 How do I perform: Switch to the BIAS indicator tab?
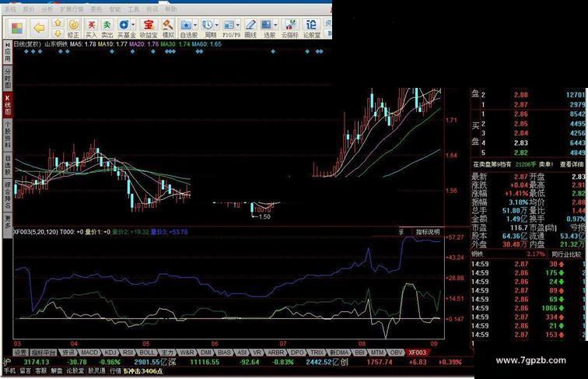pyautogui.click(x=224, y=353)
